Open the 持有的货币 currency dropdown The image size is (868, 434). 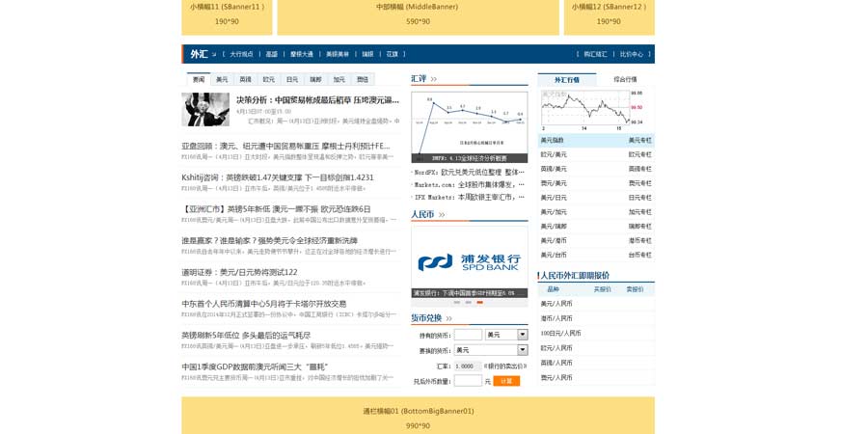523,335
